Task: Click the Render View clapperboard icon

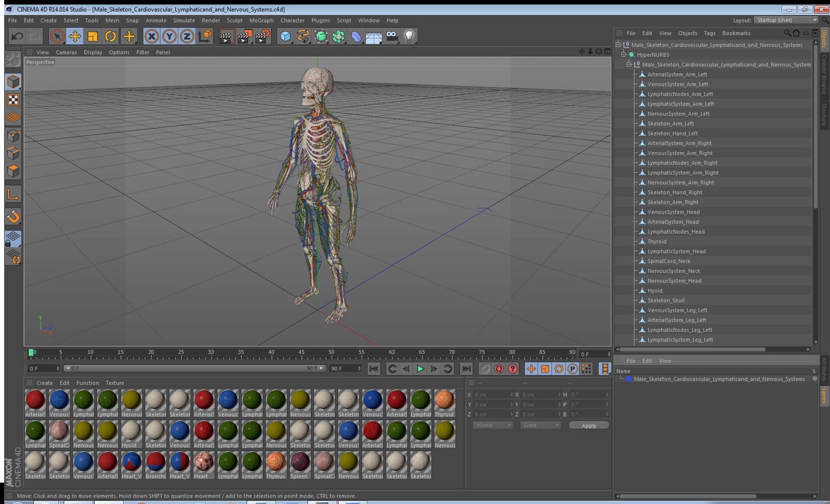Action: click(226, 36)
